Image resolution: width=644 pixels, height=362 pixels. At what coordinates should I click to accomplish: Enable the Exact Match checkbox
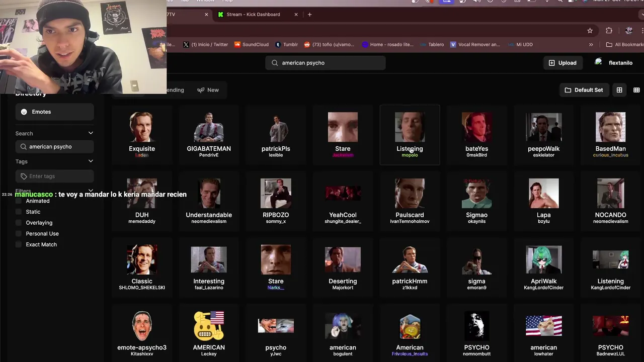(19, 244)
